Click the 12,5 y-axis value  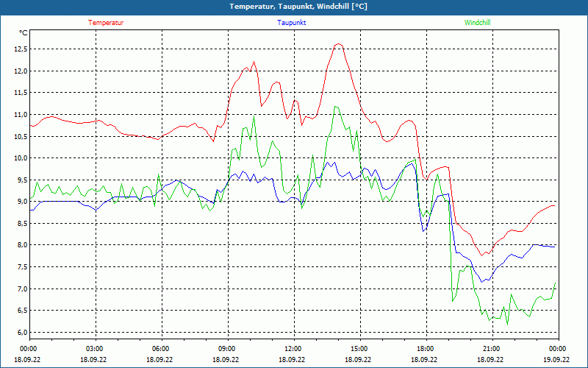21,49
